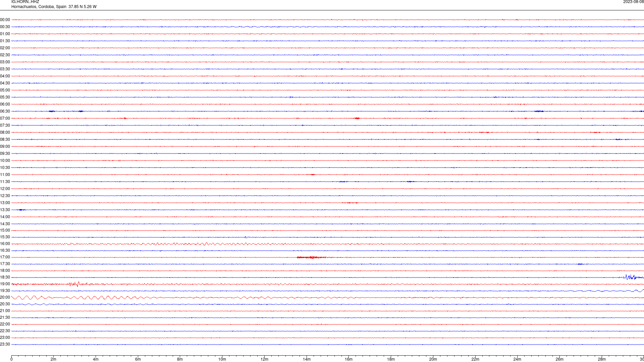
Task: Click the 28m mark on time axis
Action: [602, 359]
